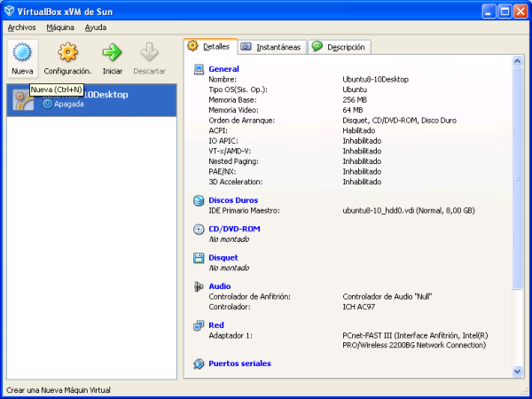Click the Red network icon

pyautogui.click(x=199, y=325)
